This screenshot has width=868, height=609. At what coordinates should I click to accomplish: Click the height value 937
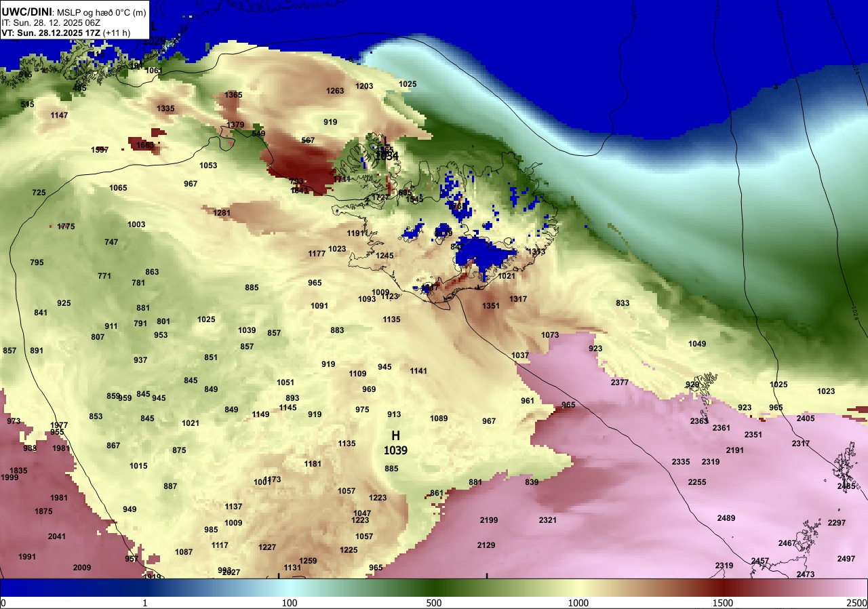click(x=140, y=360)
